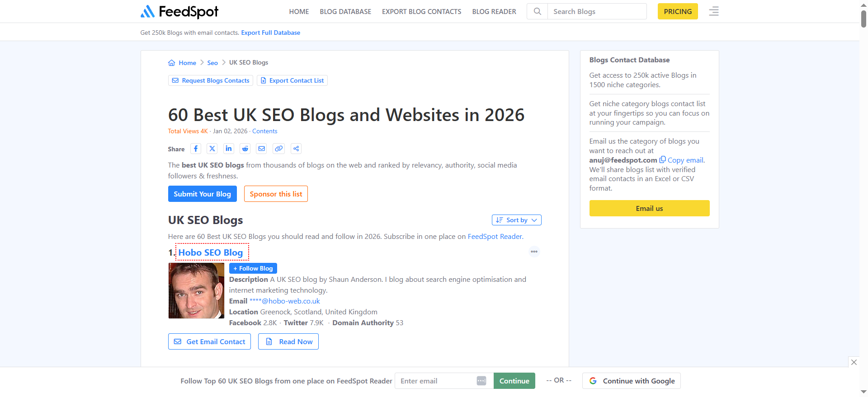Click Read Now button
The height and width of the screenshot is (397, 868).
[x=288, y=341]
